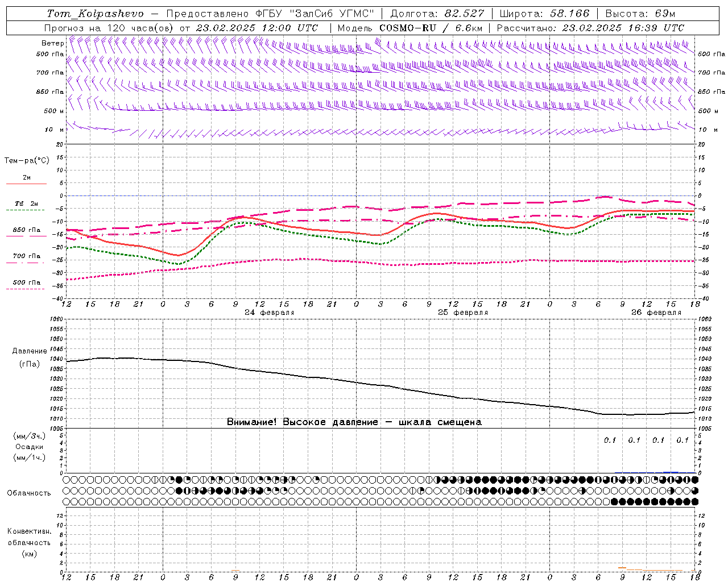
Task: Click the "Прогноз на 120 часа(ов)" text
Action: (110, 28)
